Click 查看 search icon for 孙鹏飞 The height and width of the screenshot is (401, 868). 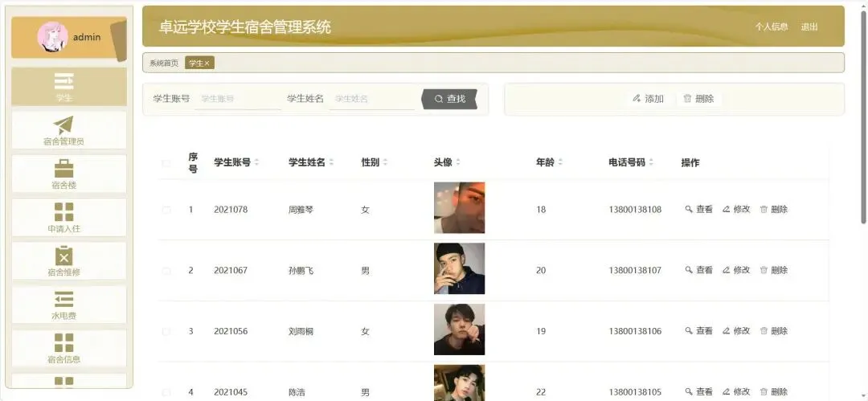point(690,270)
